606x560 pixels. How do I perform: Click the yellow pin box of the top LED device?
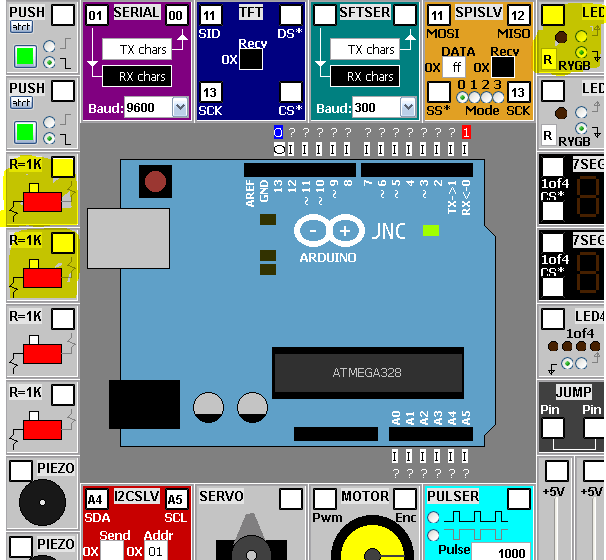pos(553,15)
